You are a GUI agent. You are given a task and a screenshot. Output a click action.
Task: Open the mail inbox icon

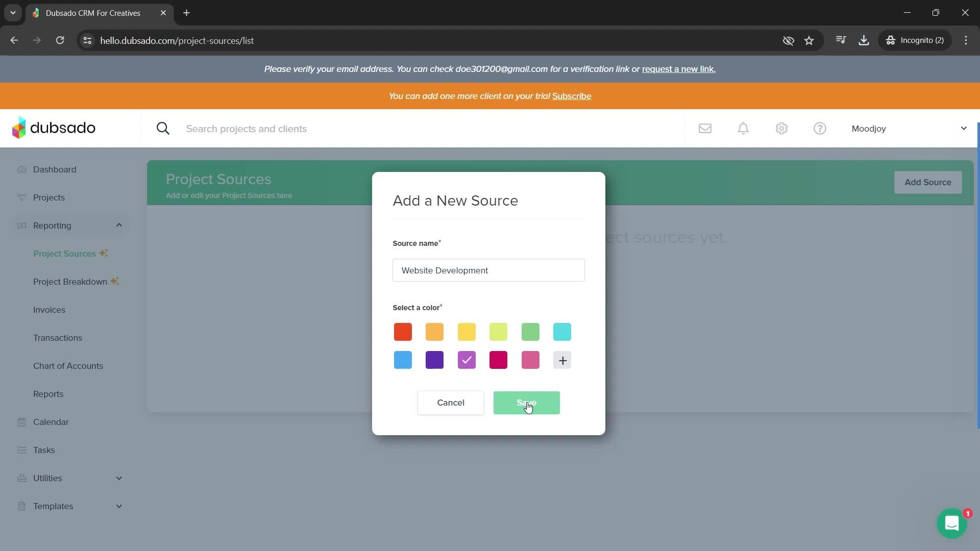705,129
